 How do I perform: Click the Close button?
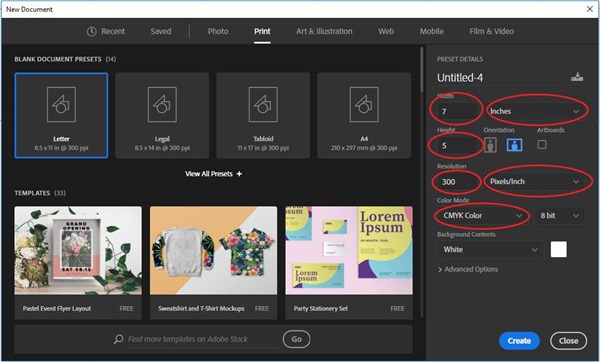(568, 341)
